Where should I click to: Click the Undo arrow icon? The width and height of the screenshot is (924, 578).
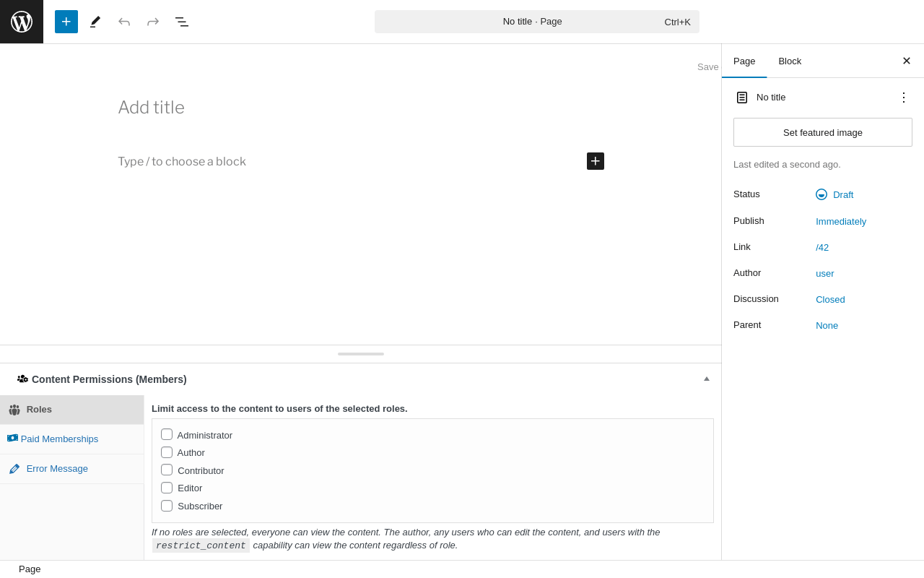(124, 22)
